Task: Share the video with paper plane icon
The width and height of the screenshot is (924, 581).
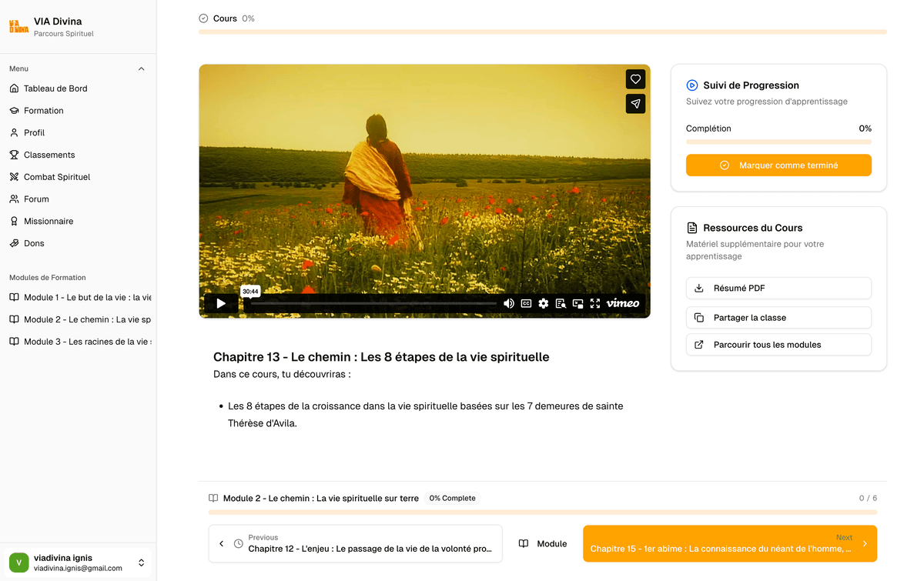Action: click(x=635, y=103)
